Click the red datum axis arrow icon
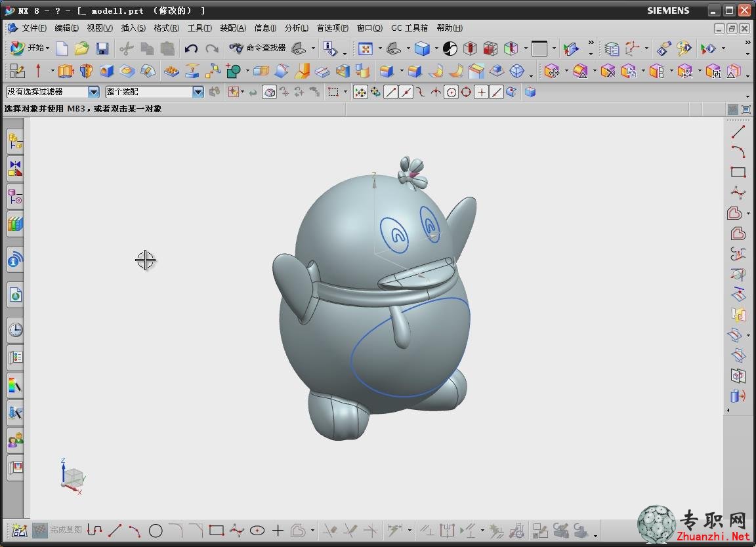The height and width of the screenshot is (547, 756). [x=38, y=71]
